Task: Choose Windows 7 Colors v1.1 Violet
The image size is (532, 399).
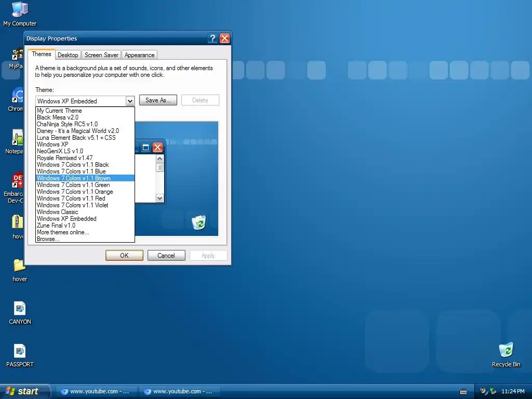Action: (85, 205)
